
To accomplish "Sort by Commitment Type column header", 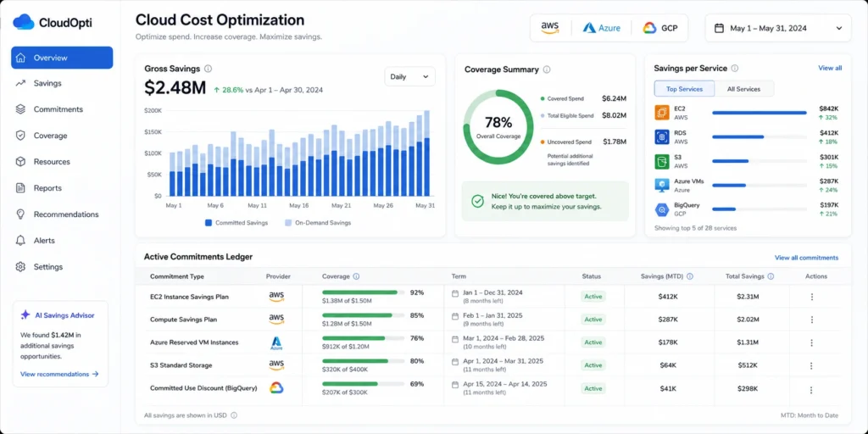I will pos(176,276).
